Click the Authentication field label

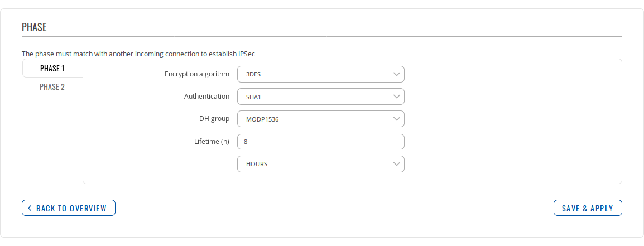(x=206, y=97)
